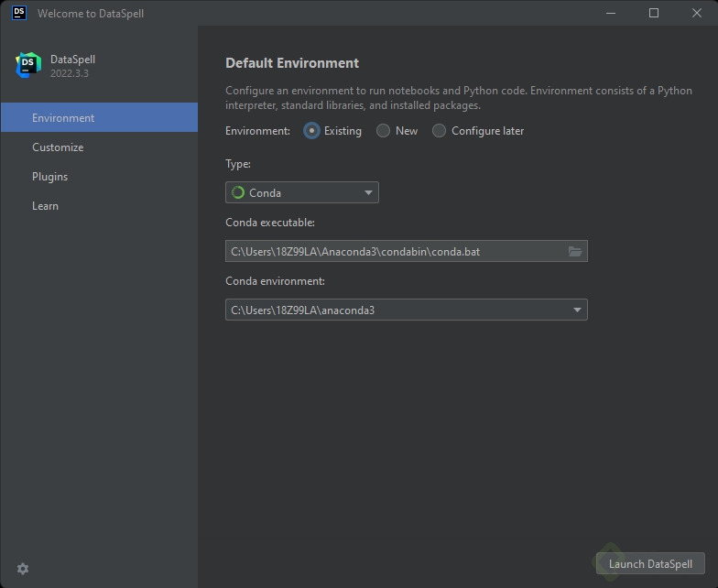Minimize the Welcome to DataSpell window
The width and height of the screenshot is (718, 588).
click(610, 13)
